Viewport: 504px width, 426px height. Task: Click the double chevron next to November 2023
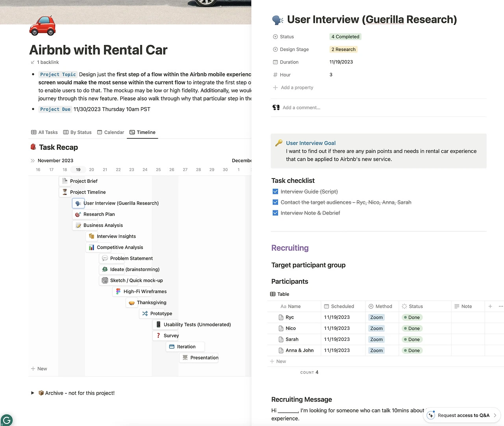point(33,160)
